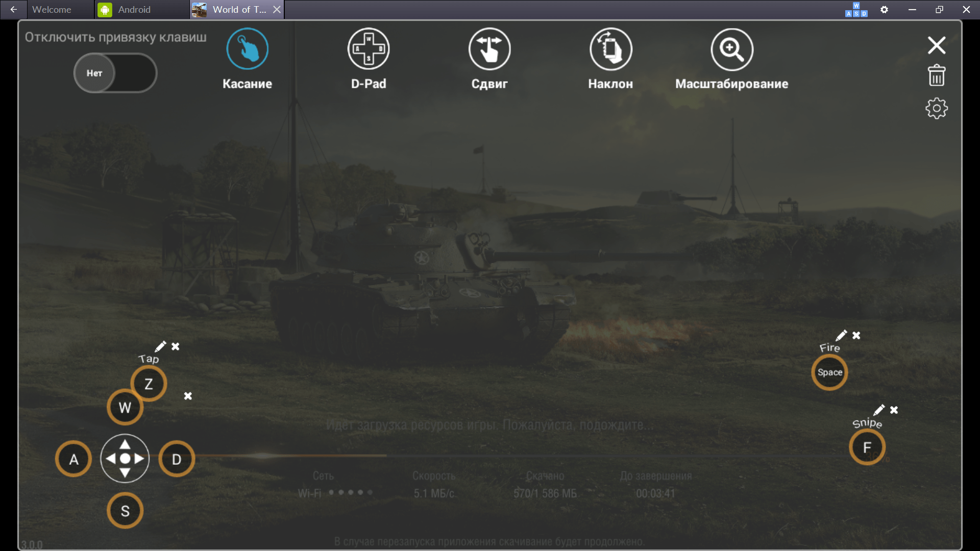The image size is (980, 551).
Task: Choose the Сдвиг swipe control icon
Action: (489, 49)
